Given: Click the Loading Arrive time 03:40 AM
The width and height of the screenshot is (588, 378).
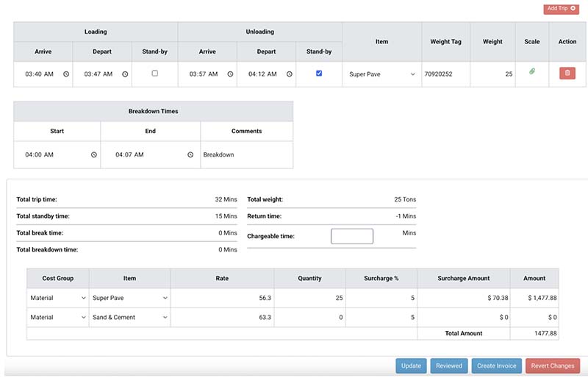Looking at the screenshot, I should [40, 74].
